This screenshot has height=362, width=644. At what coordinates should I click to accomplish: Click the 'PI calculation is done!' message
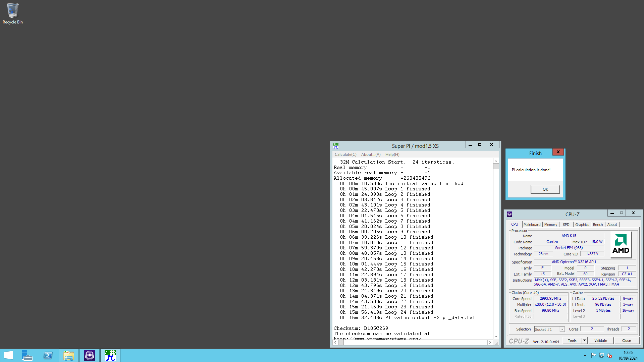pos(531,170)
